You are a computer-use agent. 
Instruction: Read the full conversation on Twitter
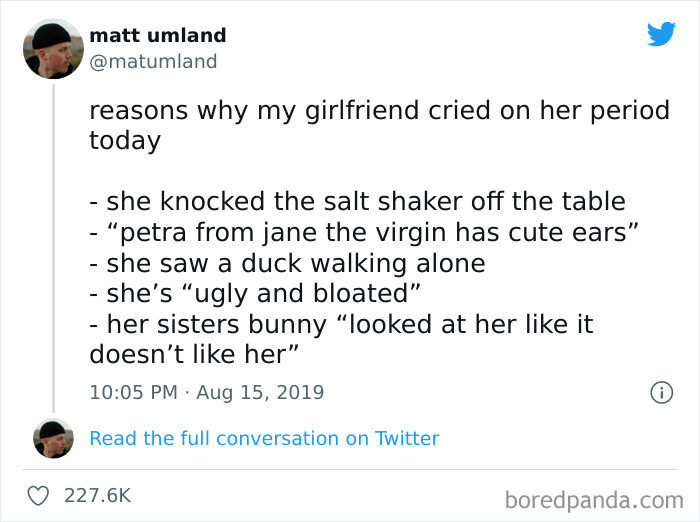click(264, 438)
